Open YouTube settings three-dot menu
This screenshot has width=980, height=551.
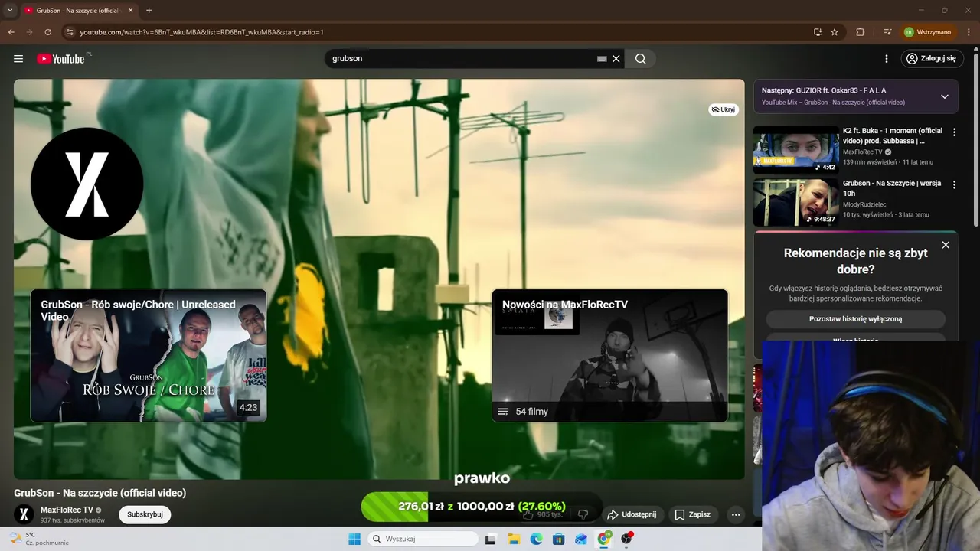(x=887, y=58)
